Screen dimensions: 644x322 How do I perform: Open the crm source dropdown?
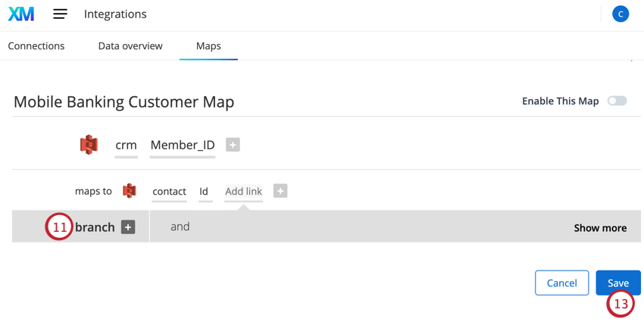point(126,145)
